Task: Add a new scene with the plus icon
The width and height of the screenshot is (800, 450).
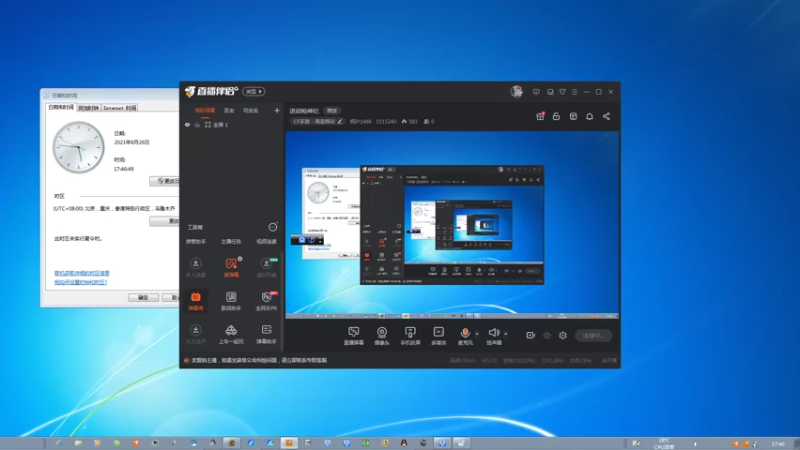Action: pyautogui.click(x=277, y=110)
